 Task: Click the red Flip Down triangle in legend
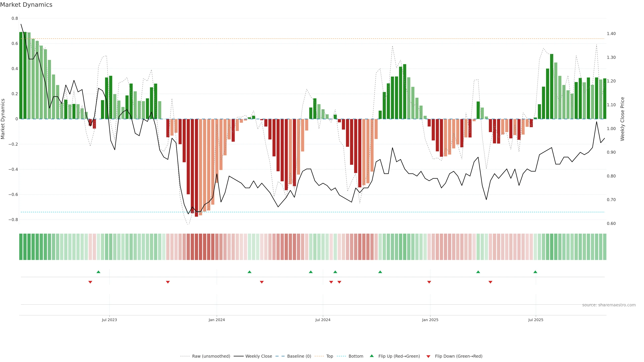pyautogui.click(x=428, y=356)
